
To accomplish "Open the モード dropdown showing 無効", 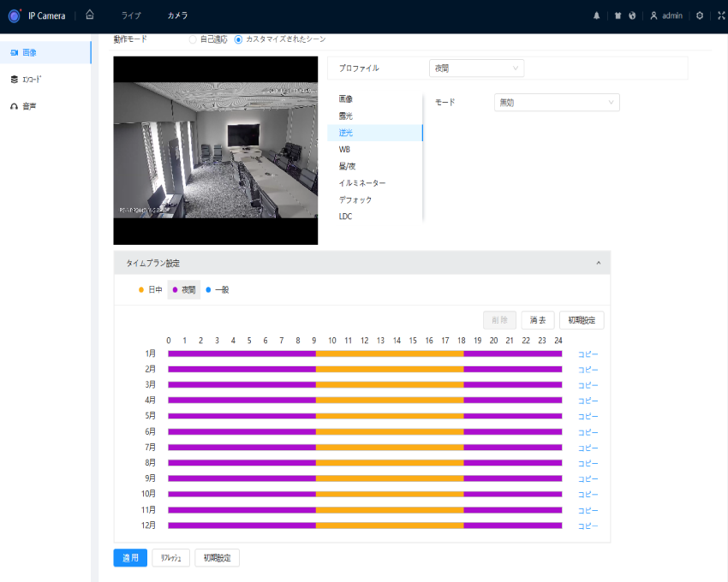I will [557, 103].
